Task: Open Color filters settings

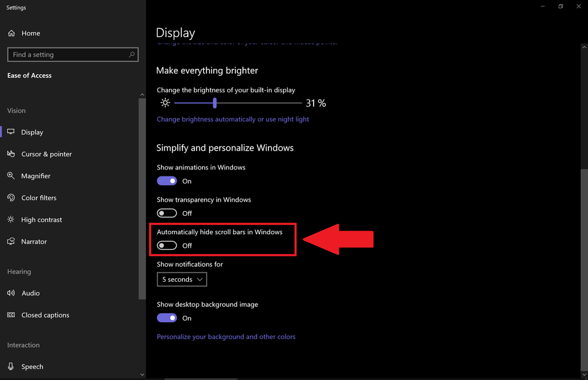Action: pos(39,198)
